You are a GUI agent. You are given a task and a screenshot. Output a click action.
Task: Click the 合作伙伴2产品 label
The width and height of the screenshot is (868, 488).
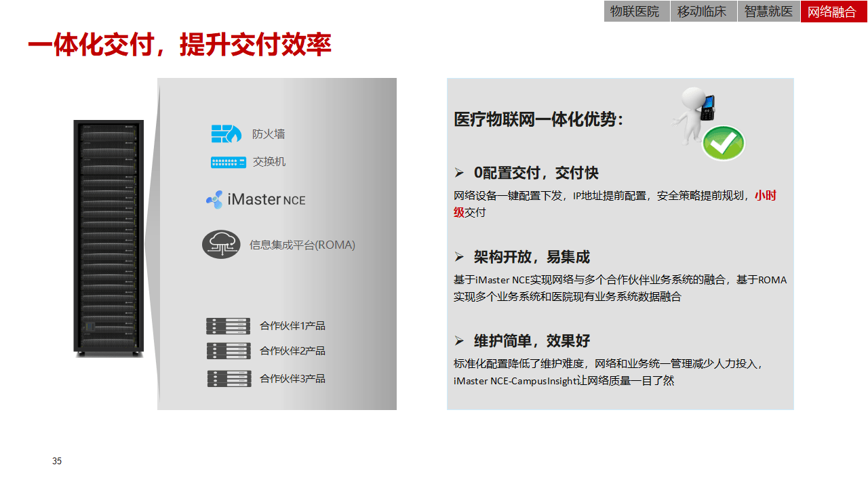pyautogui.click(x=292, y=351)
